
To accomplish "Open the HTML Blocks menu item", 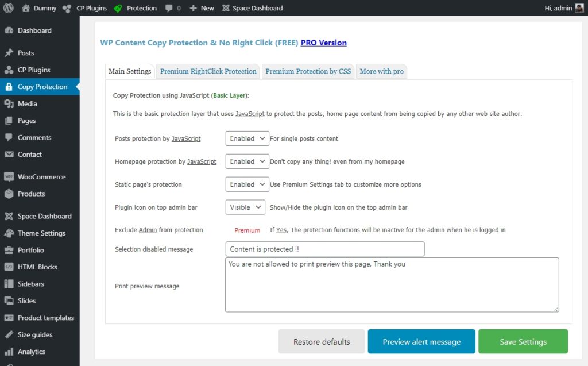I will pyautogui.click(x=40, y=267).
